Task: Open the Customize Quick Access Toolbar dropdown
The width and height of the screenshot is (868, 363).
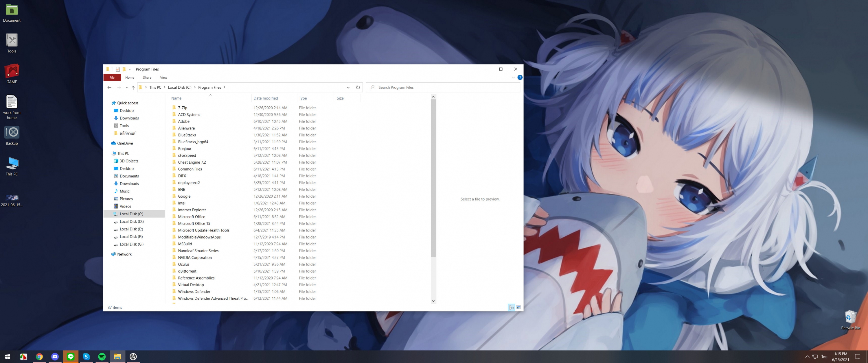Action: 130,69
